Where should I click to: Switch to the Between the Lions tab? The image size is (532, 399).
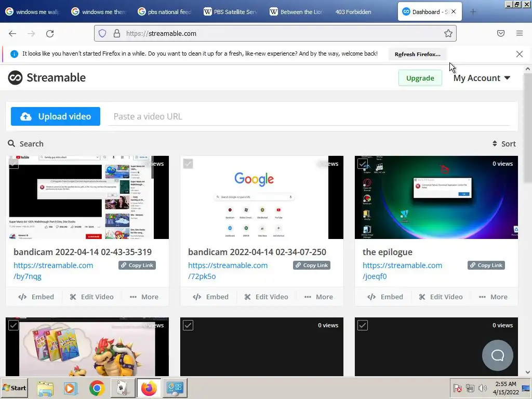297,12
